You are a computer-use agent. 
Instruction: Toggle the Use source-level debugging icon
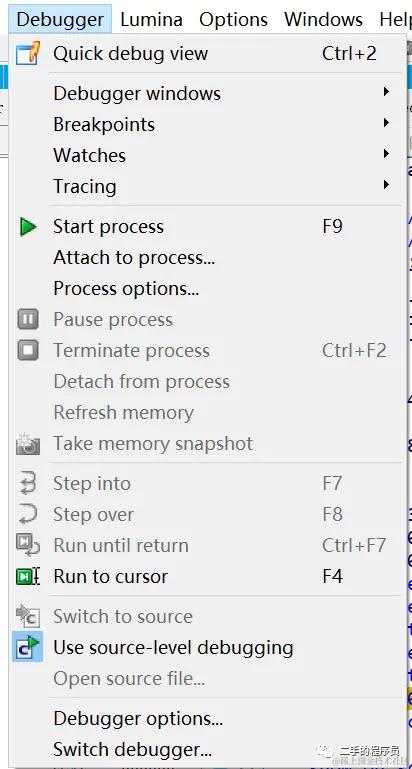28,647
